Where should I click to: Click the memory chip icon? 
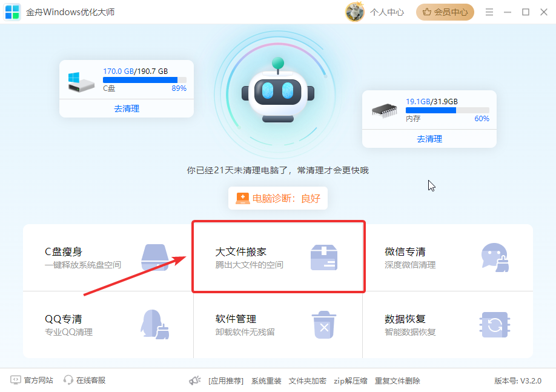point(385,110)
